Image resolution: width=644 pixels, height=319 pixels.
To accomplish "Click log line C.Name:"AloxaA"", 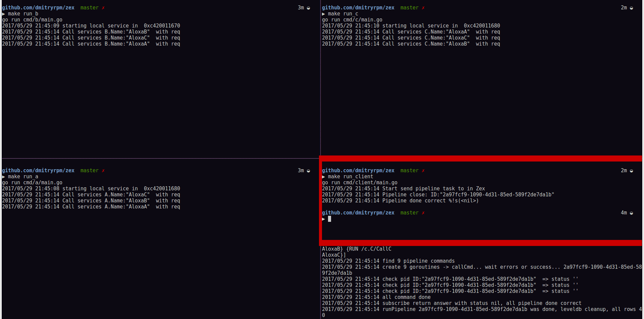I will point(411,32).
